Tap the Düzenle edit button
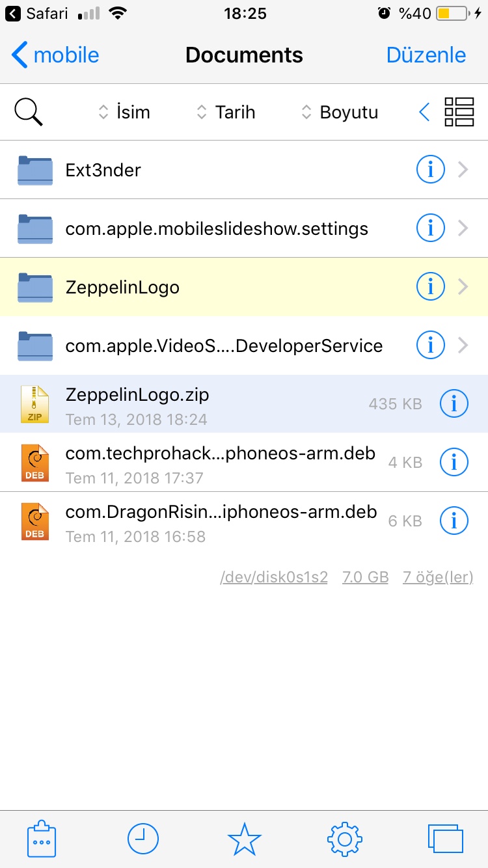The height and width of the screenshot is (868, 488). (426, 55)
